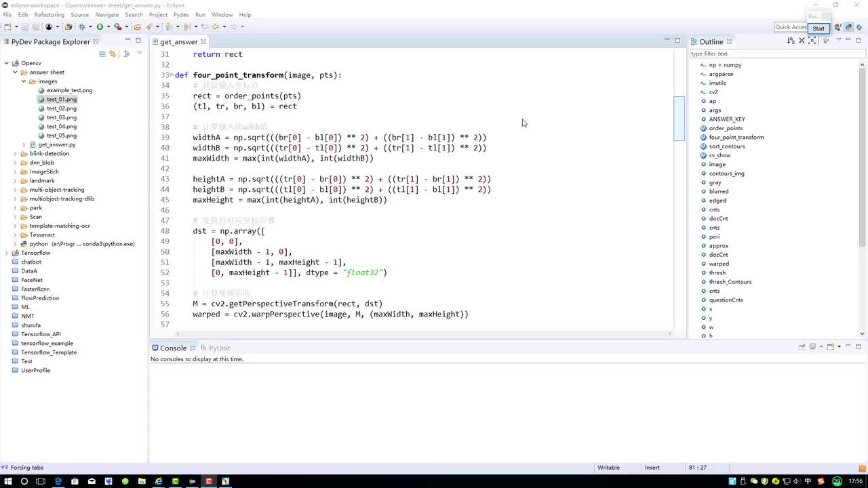This screenshot has width=868, height=488.
Task: Click the Quick Access search box
Action: click(791, 27)
